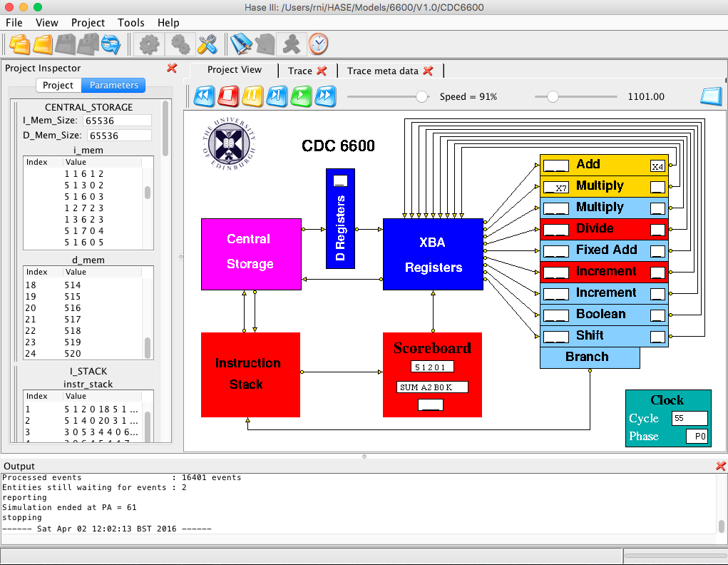Viewport: 728px width, 565px height.
Task: Click the double folder icon in toolbar
Action: pos(19,44)
